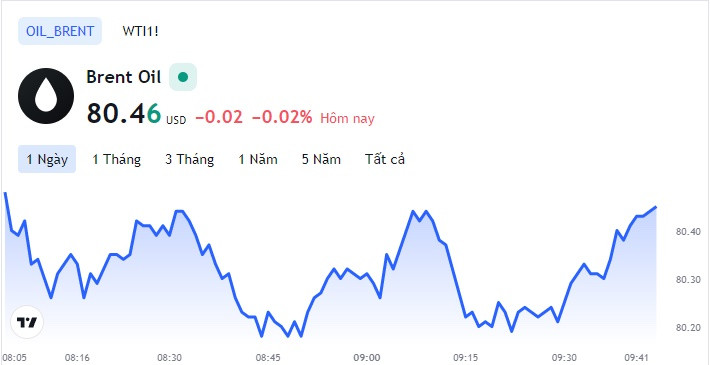Choose the 1 Tháng time range
This screenshot has height=365, width=710.
pos(117,159)
